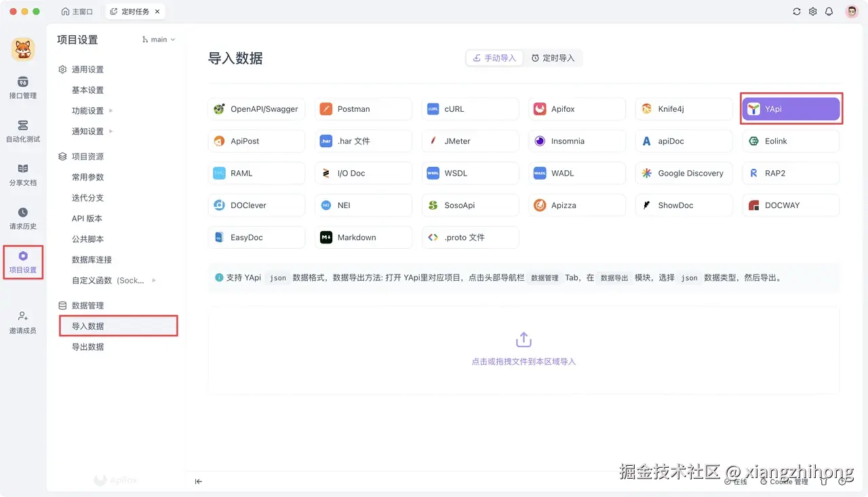
Task: Select the 手动导入 tab
Action: pyautogui.click(x=494, y=58)
